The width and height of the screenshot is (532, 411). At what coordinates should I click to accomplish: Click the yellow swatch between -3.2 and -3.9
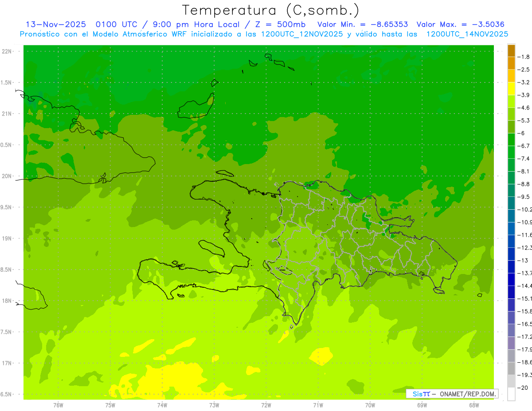[511, 89]
